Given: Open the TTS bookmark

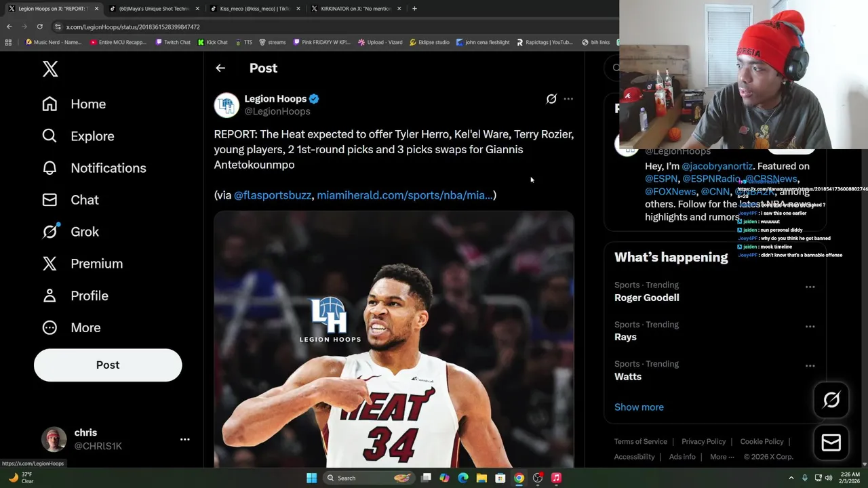Looking at the screenshot, I should [244, 42].
